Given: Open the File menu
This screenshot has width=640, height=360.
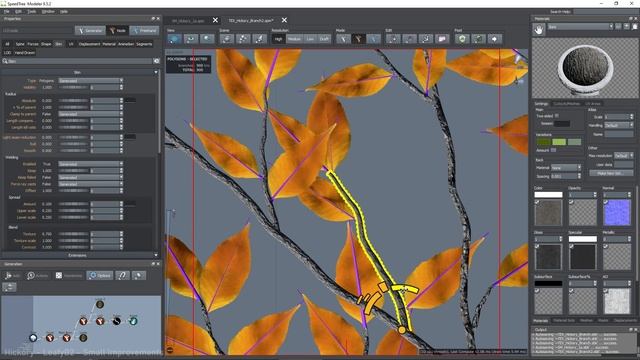Looking at the screenshot, I should click(7, 11).
